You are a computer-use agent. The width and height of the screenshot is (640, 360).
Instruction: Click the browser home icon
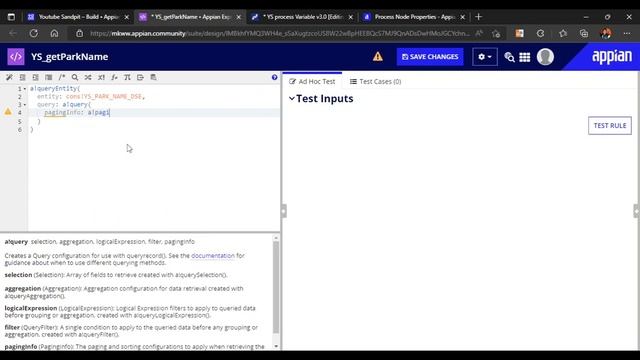coord(54,33)
